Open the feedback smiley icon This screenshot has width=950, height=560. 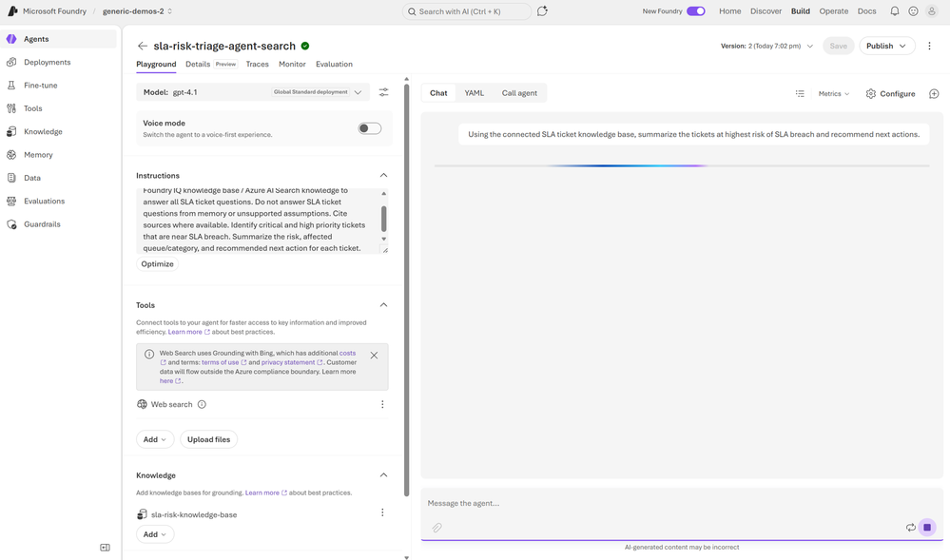pyautogui.click(x=913, y=10)
